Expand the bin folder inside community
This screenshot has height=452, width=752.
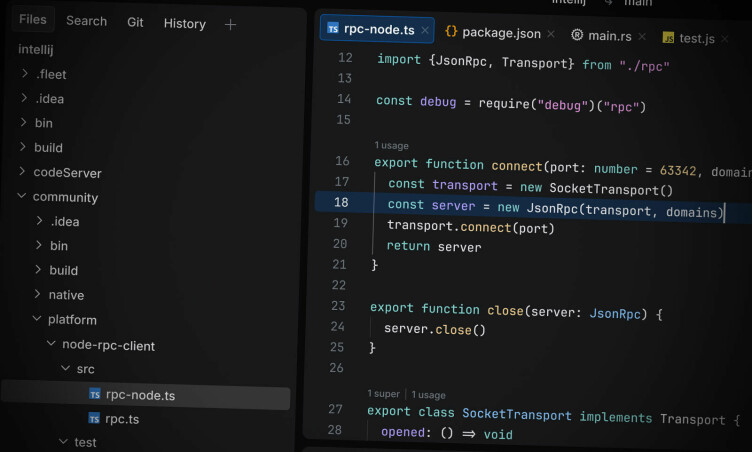pos(39,245)
